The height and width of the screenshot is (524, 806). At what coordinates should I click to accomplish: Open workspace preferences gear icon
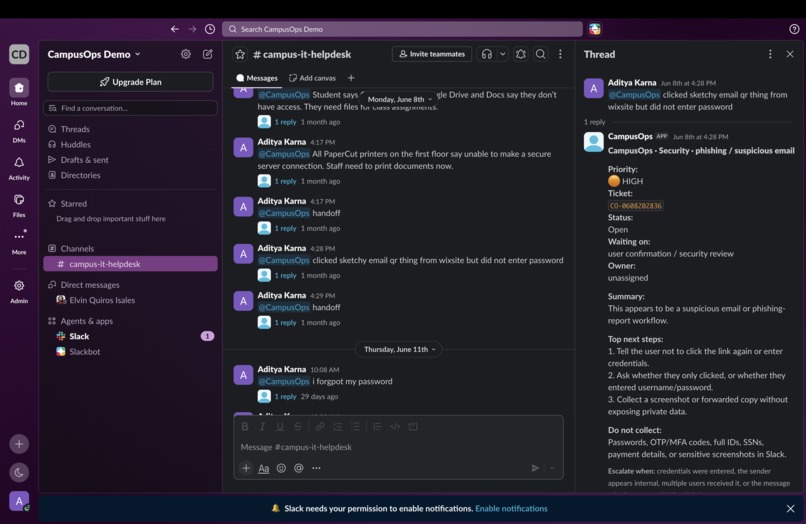[x=186, y=54]
